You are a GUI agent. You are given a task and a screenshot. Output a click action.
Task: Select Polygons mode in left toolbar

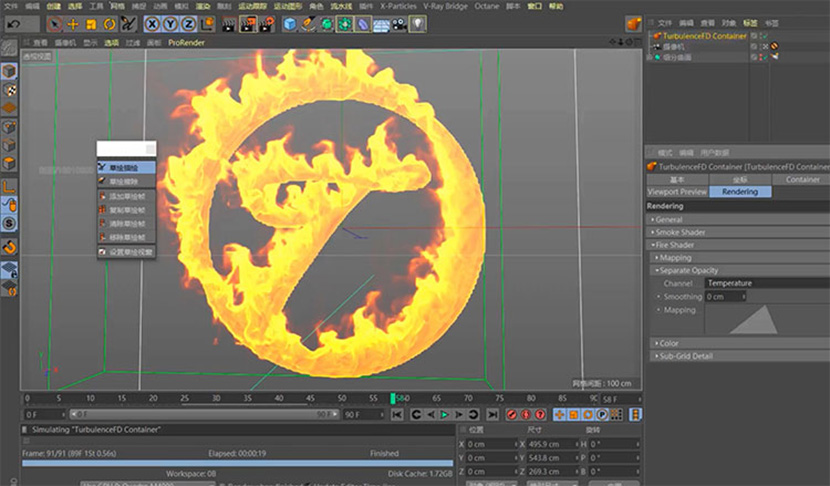[9, 164]
